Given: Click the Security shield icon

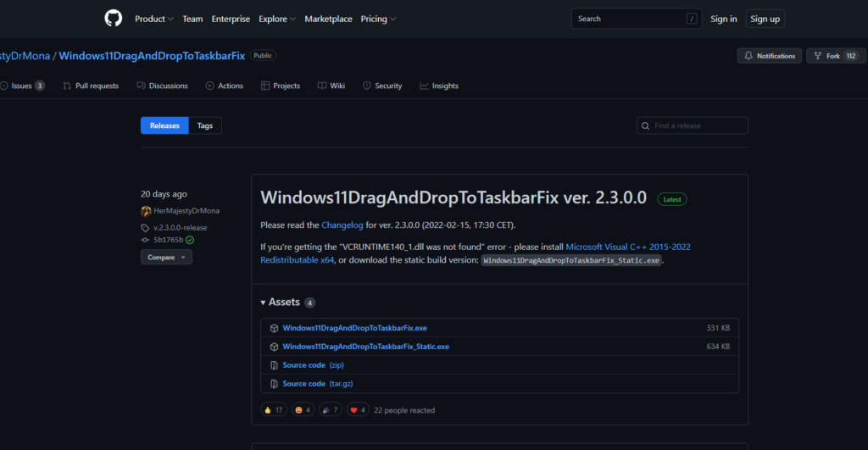Looking at the screenshot, I should (x=366, y=86).
